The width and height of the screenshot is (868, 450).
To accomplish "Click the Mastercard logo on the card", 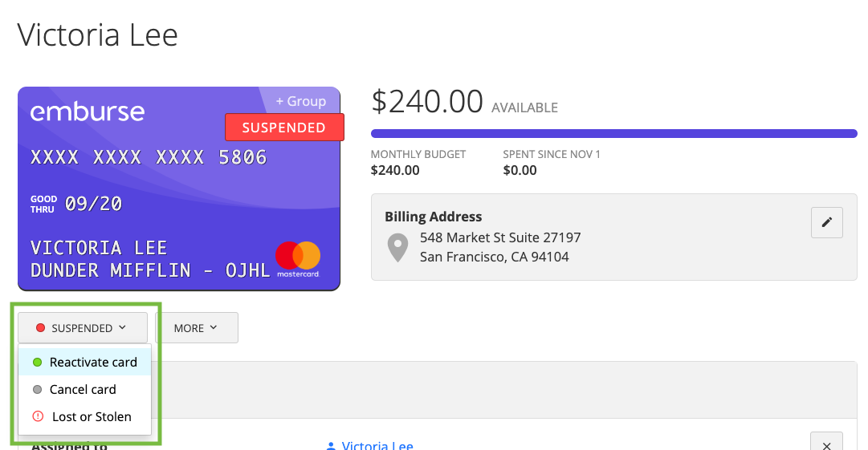I will tap(298, 259).
